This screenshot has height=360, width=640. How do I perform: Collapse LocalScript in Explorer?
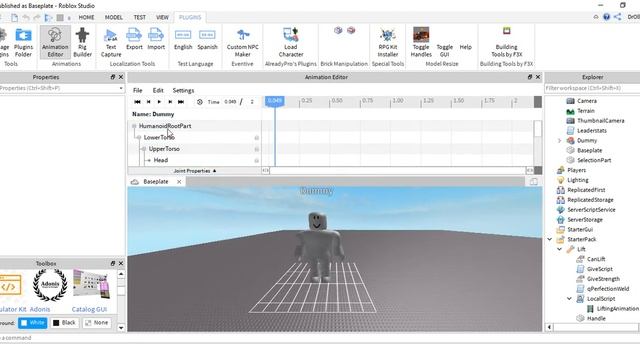click(569, 298)
